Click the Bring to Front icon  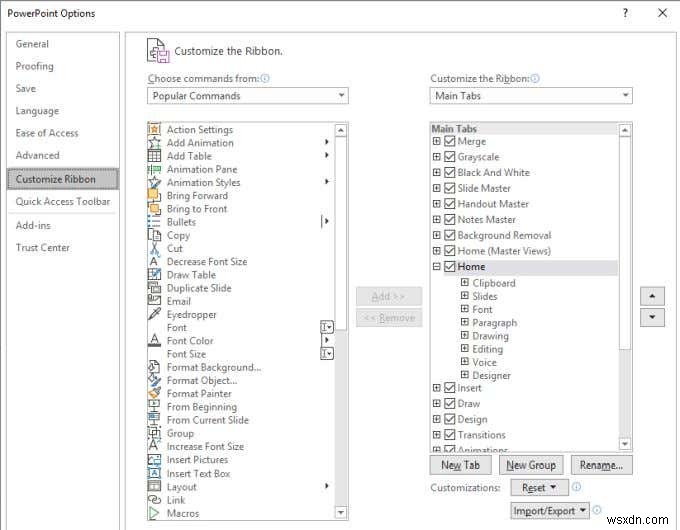click(x=154, y=209)
